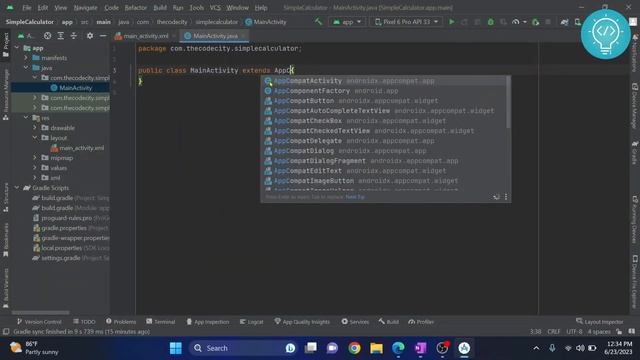The width and height of the screenshot is (640, 360).
Task: Collapse the Gradle Scripts node
Action: pos(17,188)
